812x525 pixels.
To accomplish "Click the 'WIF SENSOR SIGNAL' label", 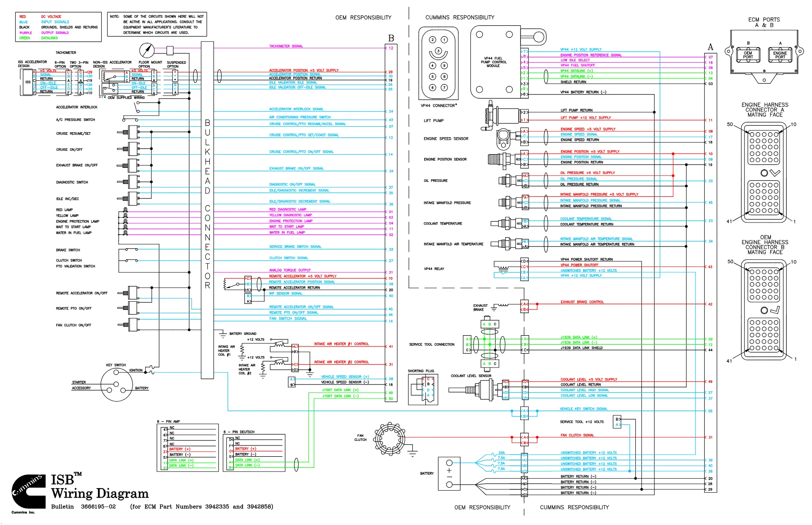I will [x=286, y=293].
